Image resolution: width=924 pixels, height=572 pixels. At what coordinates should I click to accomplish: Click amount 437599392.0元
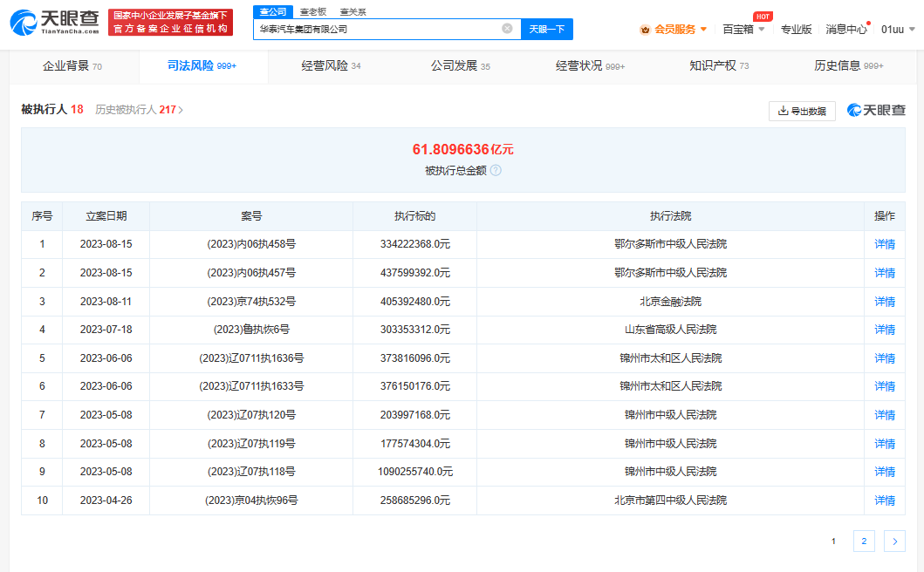[414, 273]
